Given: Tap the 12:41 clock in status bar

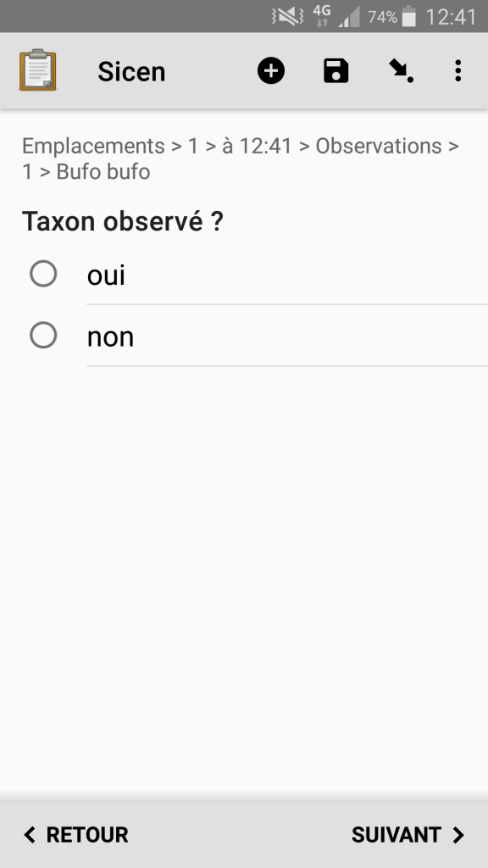Looking at the screenshot, I should (x=451, y=17).
